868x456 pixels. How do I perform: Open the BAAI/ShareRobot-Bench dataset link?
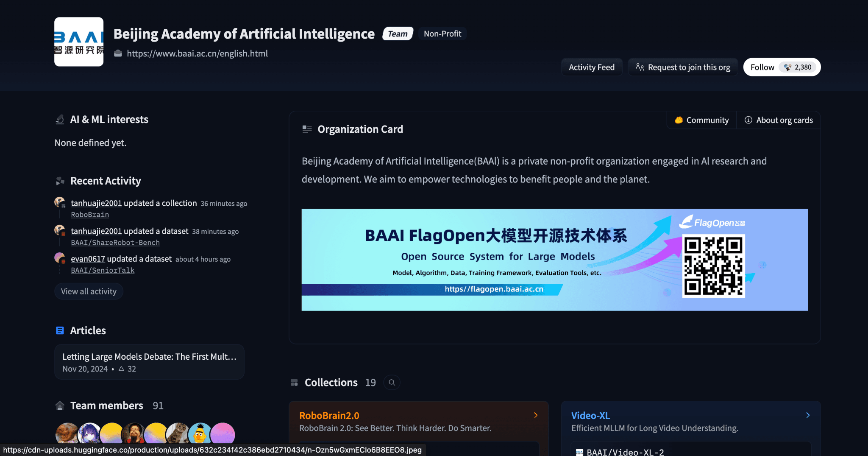tap(115, 243)
